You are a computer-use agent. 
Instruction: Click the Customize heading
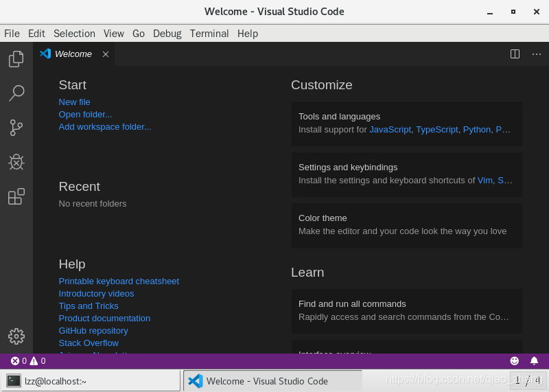[321, 85]
